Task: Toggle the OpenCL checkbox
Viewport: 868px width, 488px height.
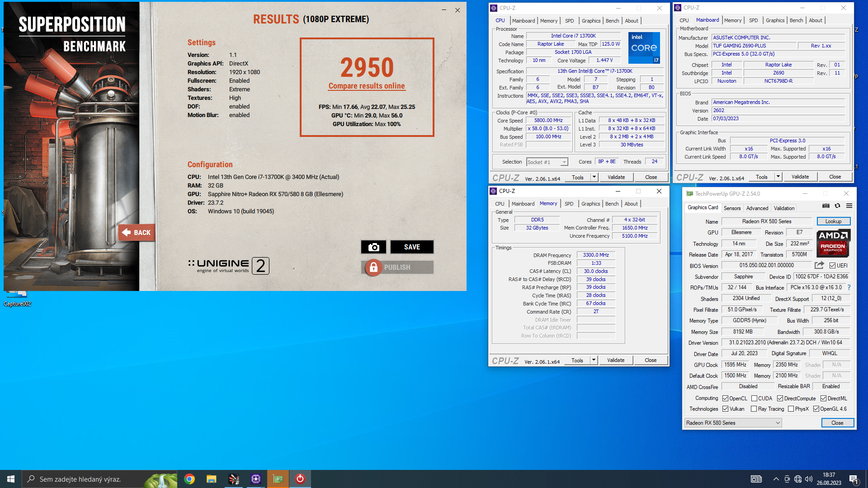Action: (x=725, y=399)
